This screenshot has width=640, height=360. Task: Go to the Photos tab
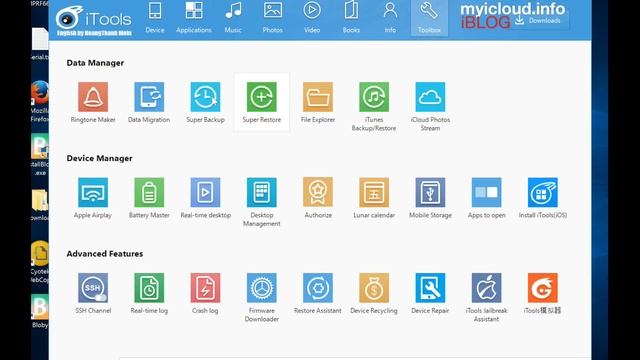(x=273, y=18)
